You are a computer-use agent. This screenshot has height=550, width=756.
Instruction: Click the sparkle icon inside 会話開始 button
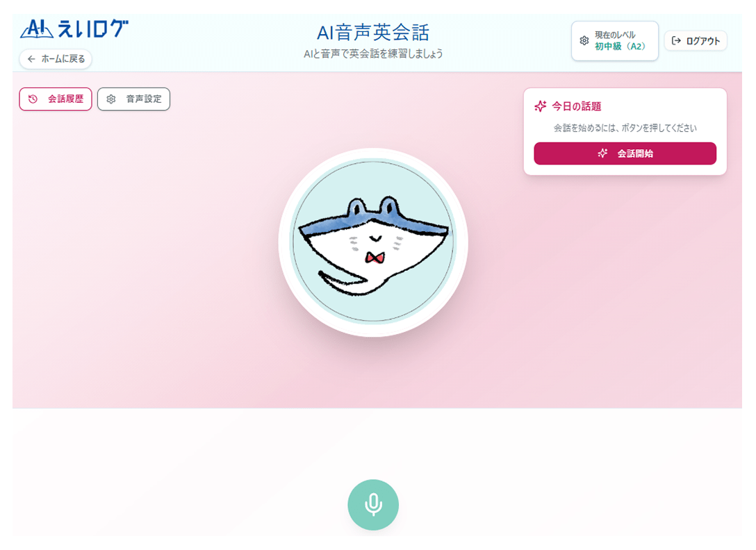(602, 153)
